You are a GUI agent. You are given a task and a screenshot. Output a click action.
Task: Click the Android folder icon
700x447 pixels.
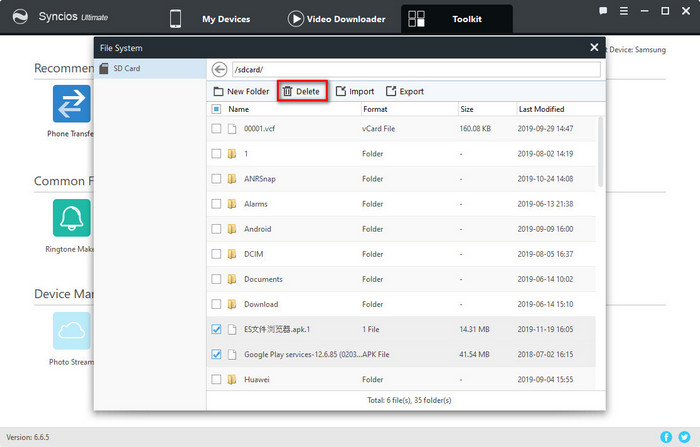[x=232, y=229]
